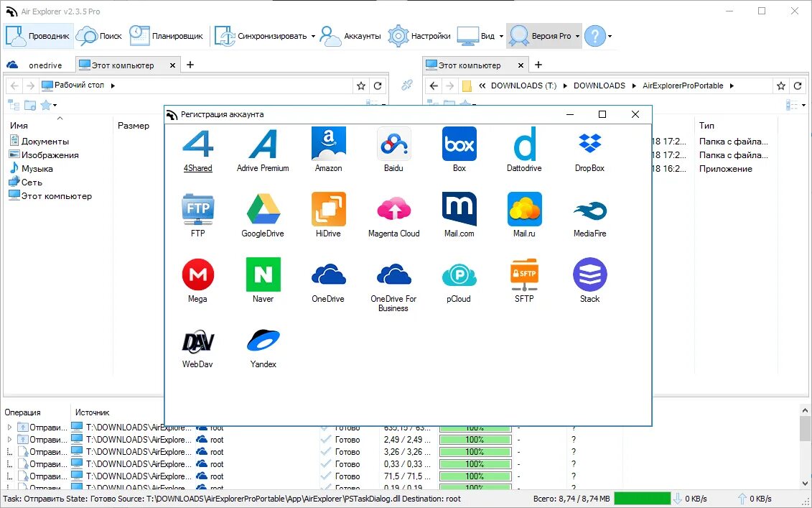This screenshot has height=508, width=812.
Task: Select Adrive Premium provider
Action: [x=263, y=150]
